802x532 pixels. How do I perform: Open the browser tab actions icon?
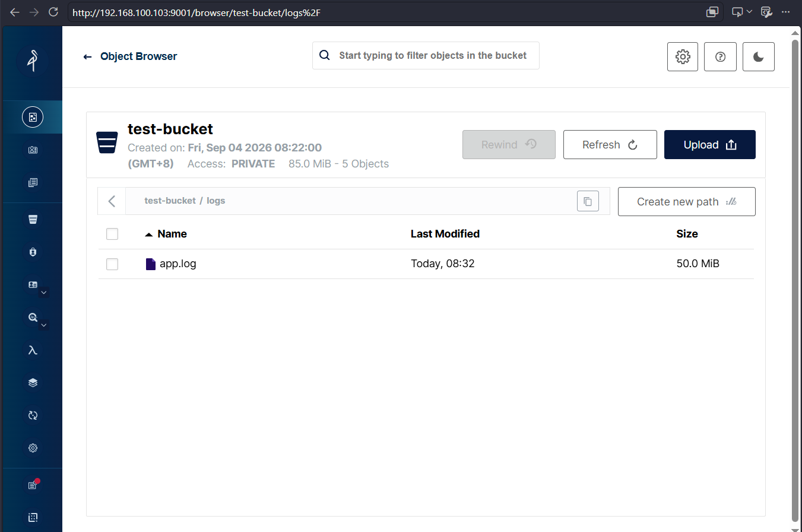tap(712, 12)
